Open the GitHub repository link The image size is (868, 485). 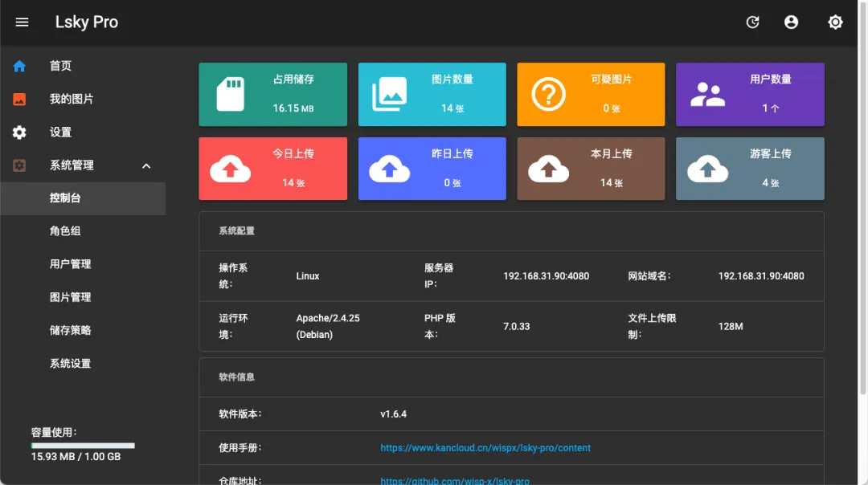455,480
